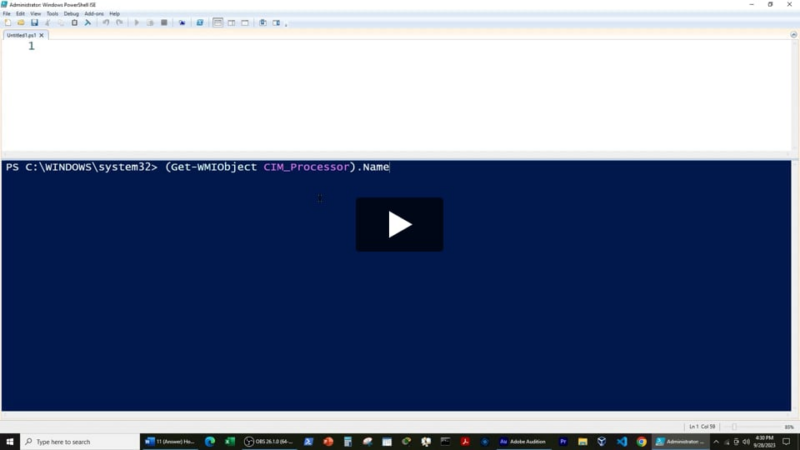Toggle Show Script Pane Maximized layout
This screenshot has height=450, width=800.
click(244, 22)
